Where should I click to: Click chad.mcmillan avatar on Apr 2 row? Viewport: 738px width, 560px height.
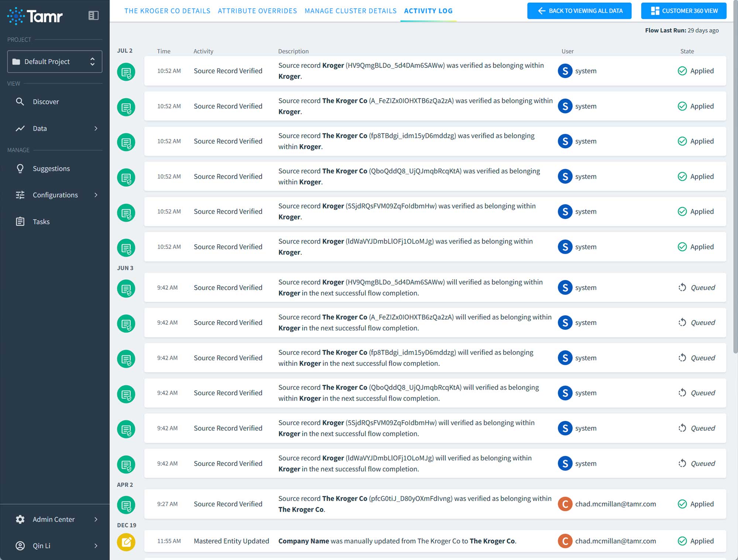[x=565, y=504]
